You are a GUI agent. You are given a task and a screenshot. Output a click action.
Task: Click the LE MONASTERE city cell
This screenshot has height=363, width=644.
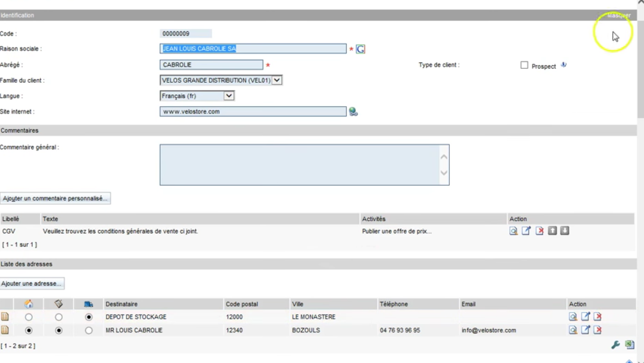[x=314, y=317]
